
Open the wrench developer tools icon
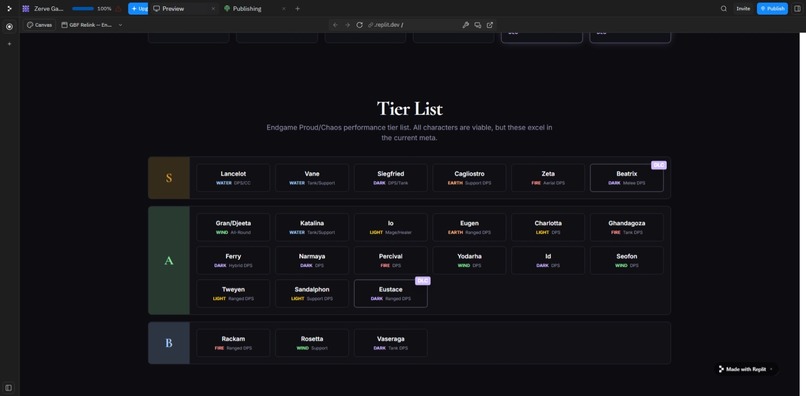(466, 25)
